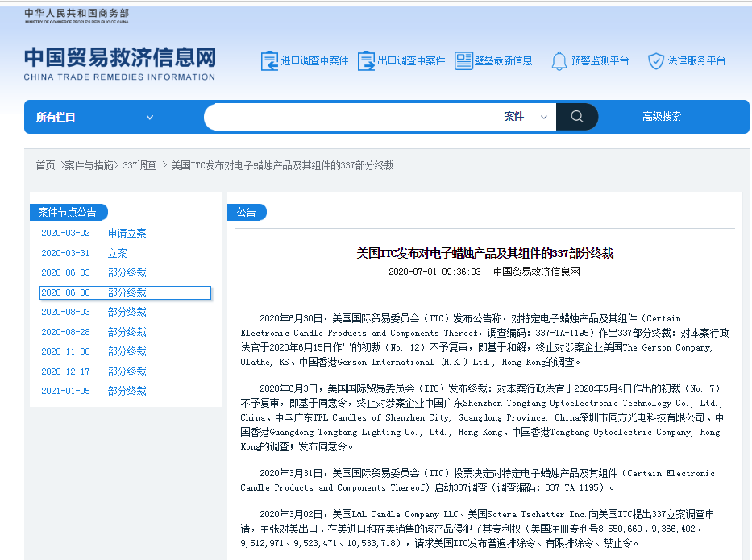Viewport: 752px width, 560px height.
Task: Click the 预警监测平台 bell icon
Action: [x=559, y=61]
